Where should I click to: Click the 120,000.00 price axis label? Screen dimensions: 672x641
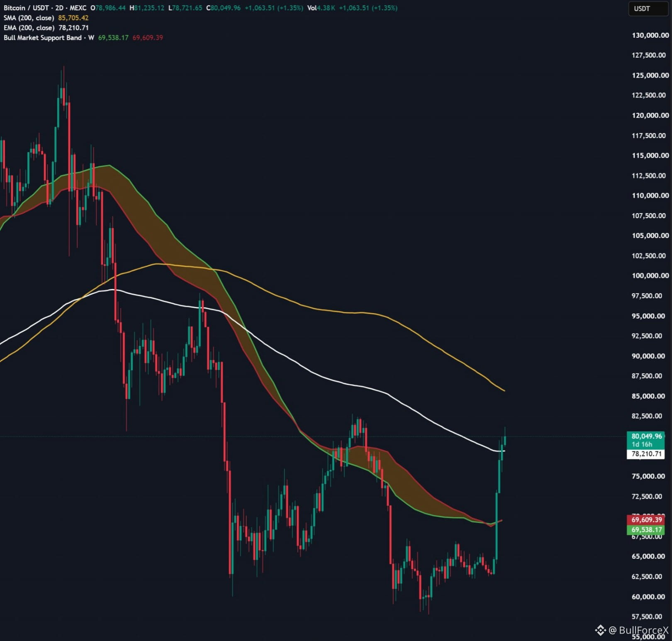[x=650, y=115]
